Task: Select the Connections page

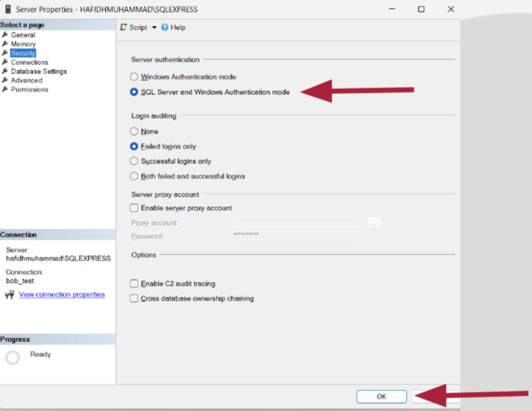Action: (29, 62)
